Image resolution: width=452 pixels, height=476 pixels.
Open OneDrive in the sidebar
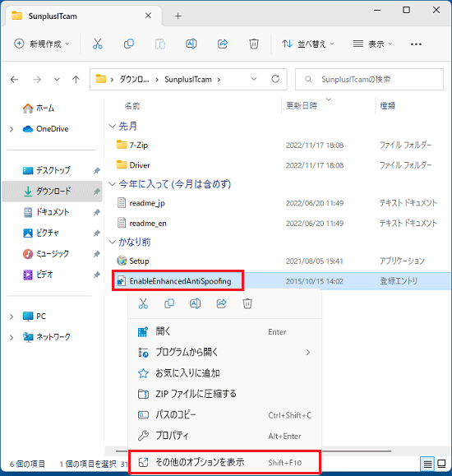click(x=45, y=129)
